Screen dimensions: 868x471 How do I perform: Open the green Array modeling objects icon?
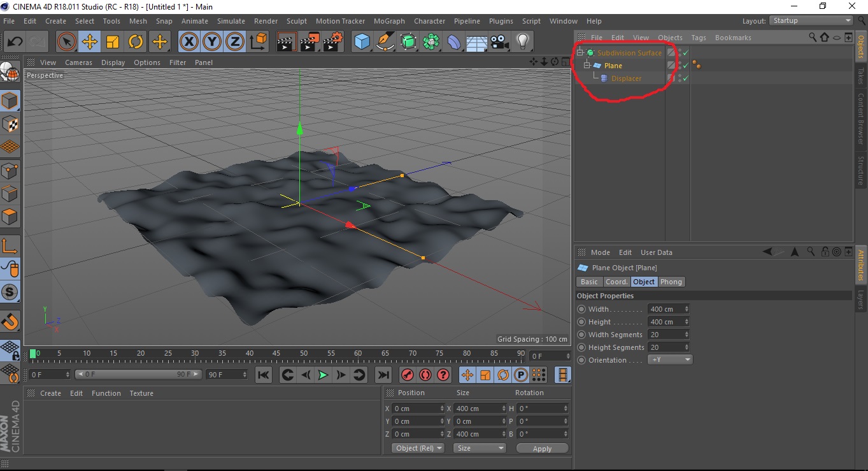tap(431, 42)
